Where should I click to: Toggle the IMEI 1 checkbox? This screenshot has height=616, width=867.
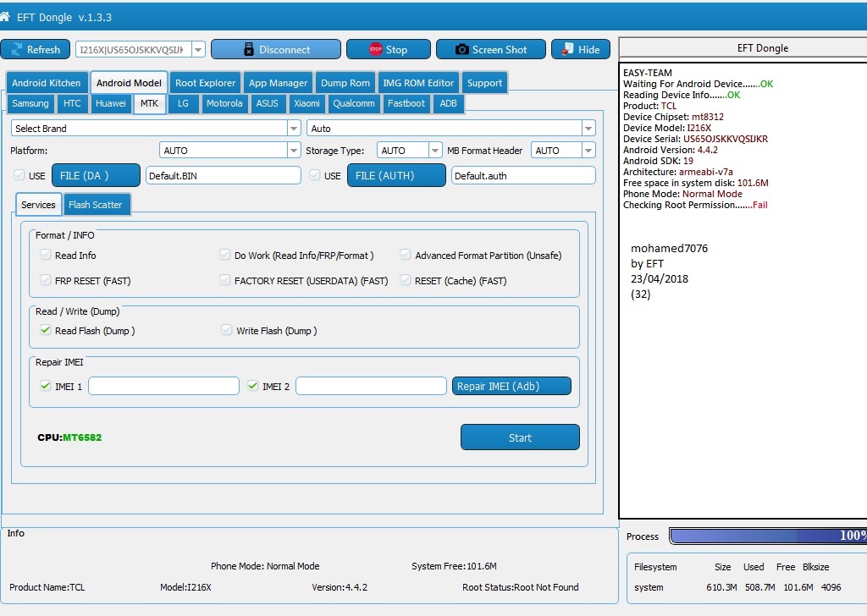click(x=46, y=386)
